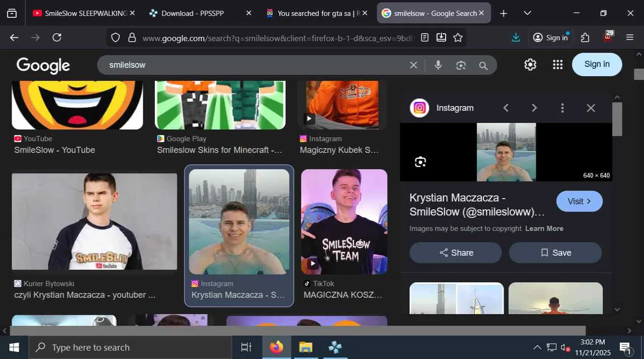The height and width of the screenshot is (359, 644).
Task: Show the next image in preview panel
Action: [534, 108]
